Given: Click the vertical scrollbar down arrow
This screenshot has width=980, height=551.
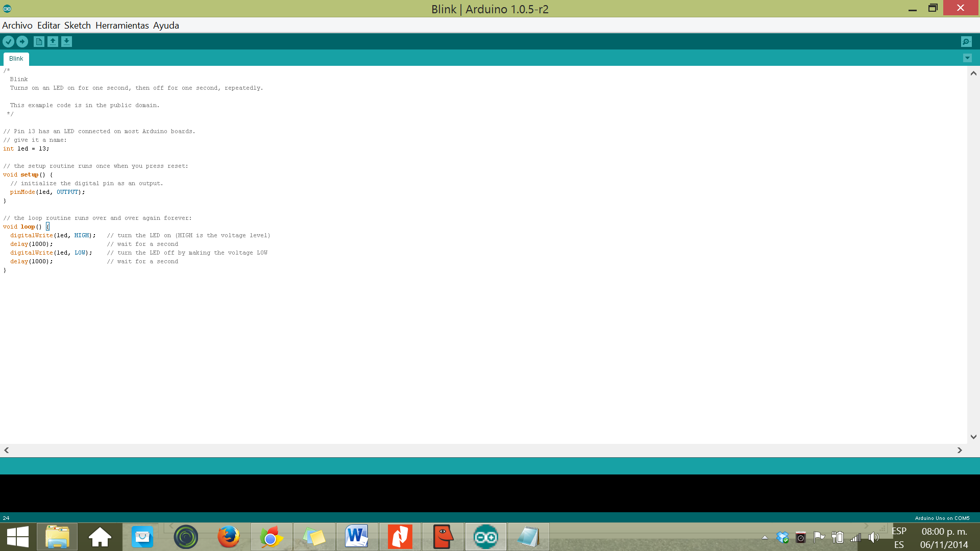Looking at the screenshot, I should pos(973,437).
